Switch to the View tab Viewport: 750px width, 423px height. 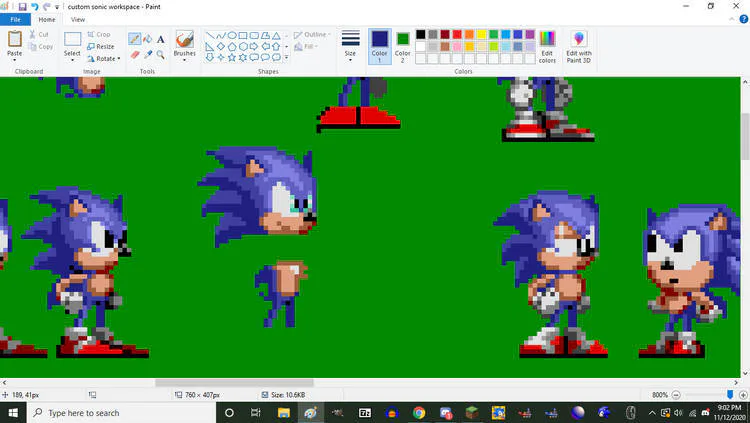(78, 19)
